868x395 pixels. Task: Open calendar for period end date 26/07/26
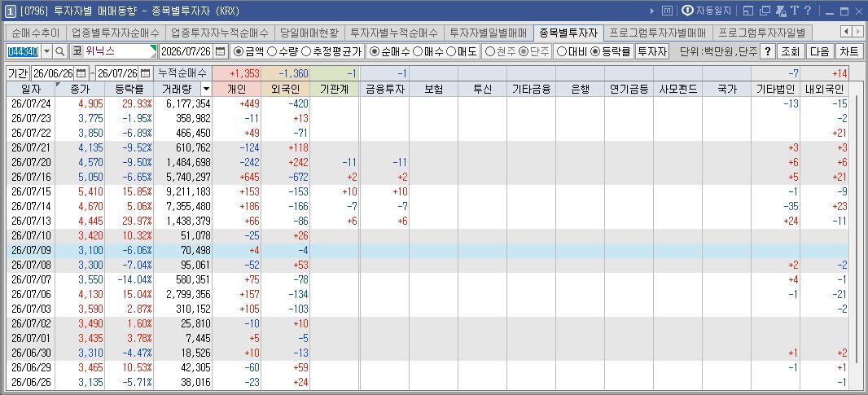pyautogui.click(x=145, y=73)
